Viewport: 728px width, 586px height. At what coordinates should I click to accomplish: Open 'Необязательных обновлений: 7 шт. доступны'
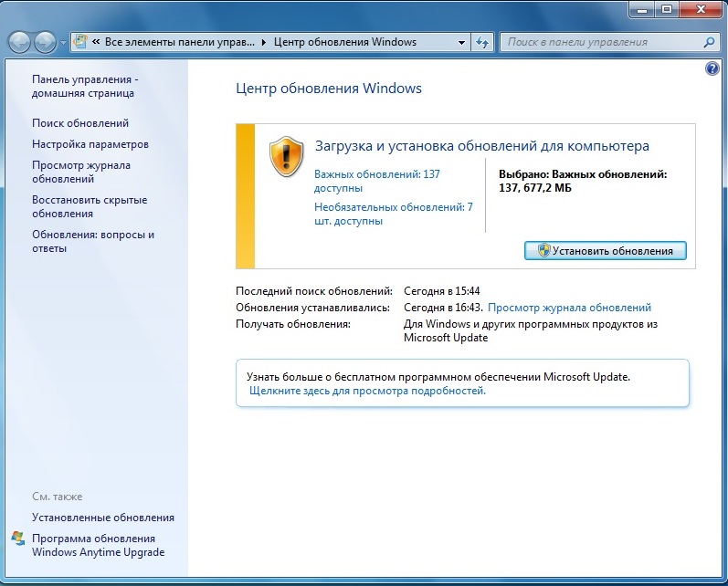tap(394, 214)
